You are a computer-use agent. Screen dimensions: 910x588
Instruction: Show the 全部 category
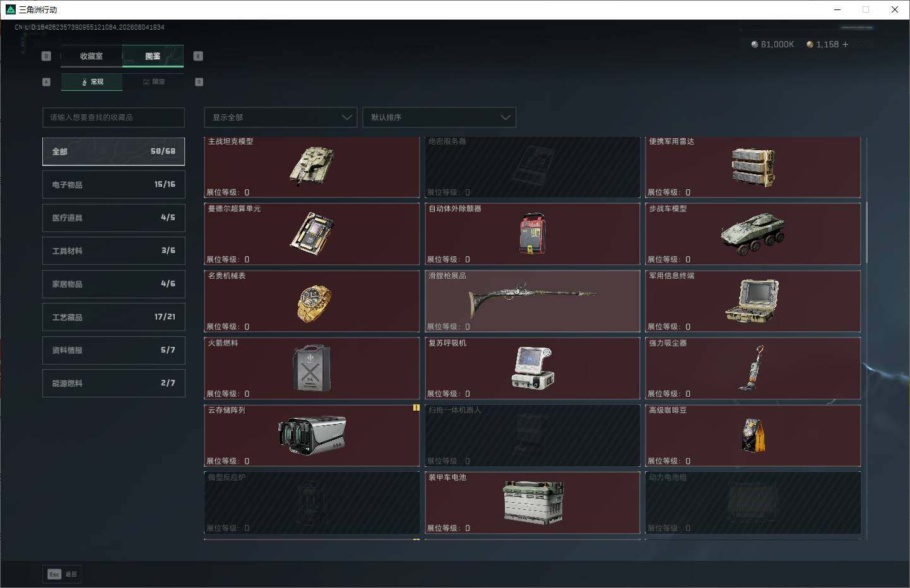coord(114,151)
